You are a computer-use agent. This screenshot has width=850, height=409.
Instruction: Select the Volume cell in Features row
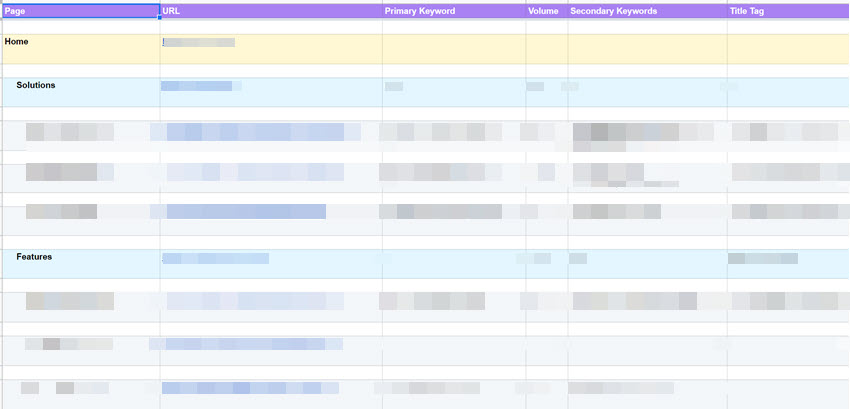click(x=546, y=263)
